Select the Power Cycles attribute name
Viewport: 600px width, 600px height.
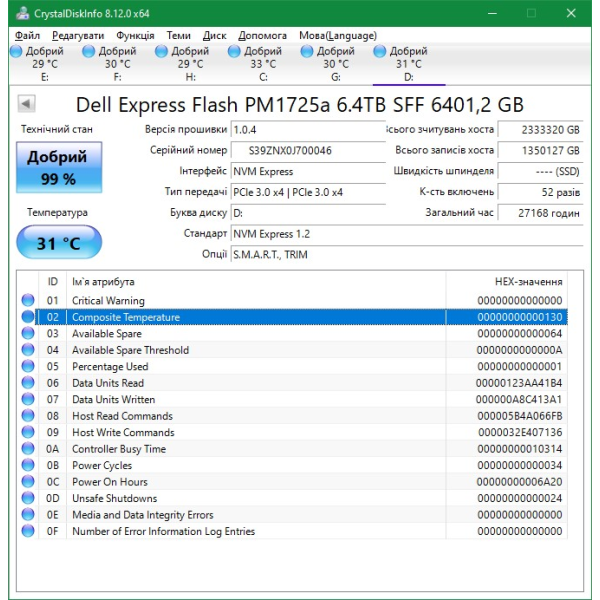(x=102, y=465)
